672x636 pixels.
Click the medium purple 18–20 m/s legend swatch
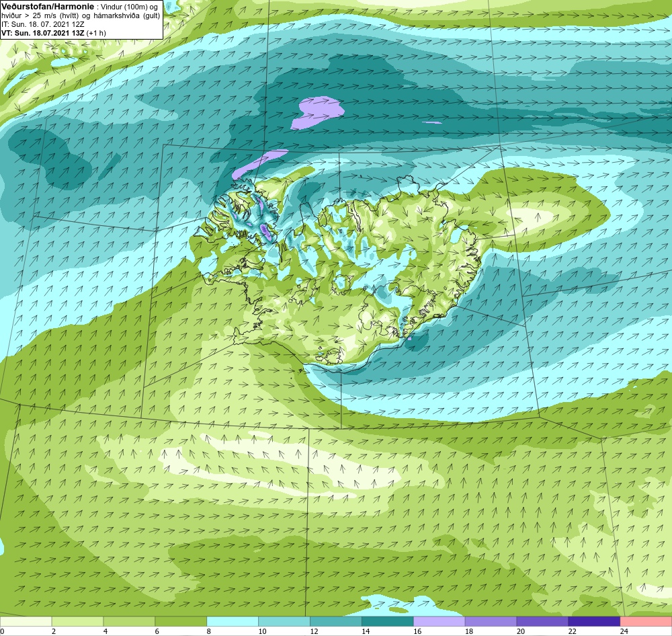click(x=491, y=621)
